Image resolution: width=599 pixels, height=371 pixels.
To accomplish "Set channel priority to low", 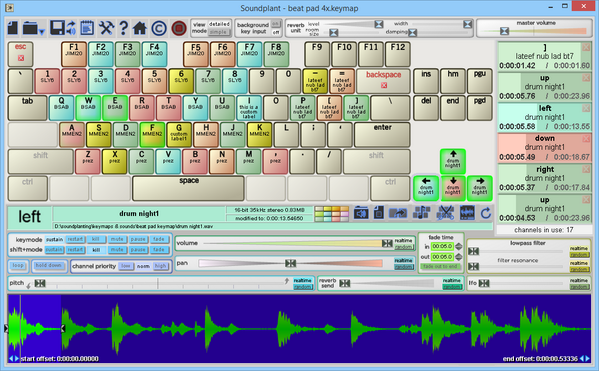I will pyautogui.click(x=126, y=266).
